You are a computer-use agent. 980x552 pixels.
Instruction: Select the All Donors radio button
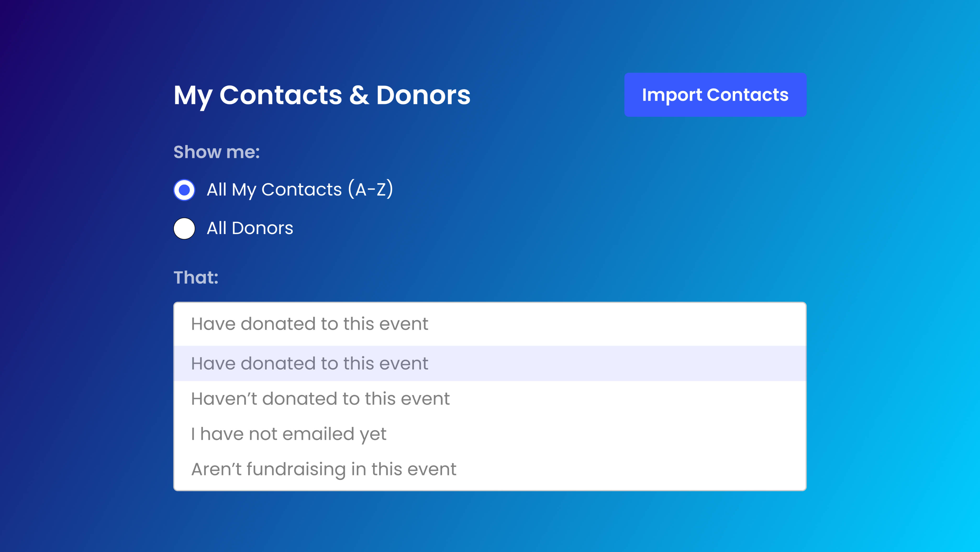(x=184, y=228)
